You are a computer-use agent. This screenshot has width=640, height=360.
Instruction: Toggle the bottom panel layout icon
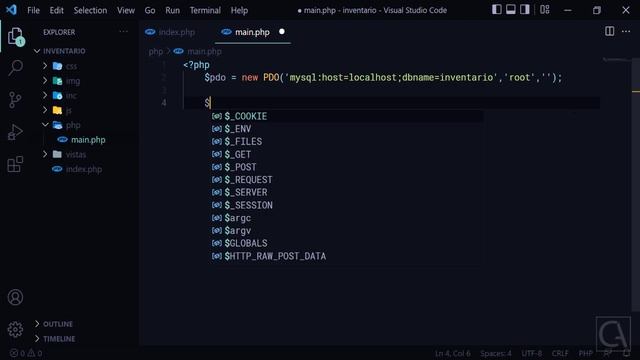tap(511, 10)
